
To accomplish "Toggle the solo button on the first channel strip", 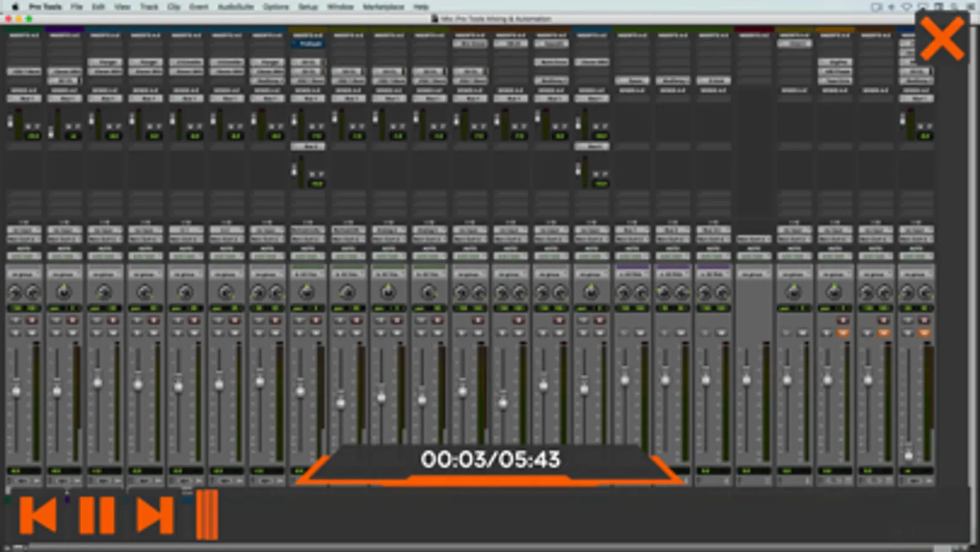I will [x=17, y=332].
